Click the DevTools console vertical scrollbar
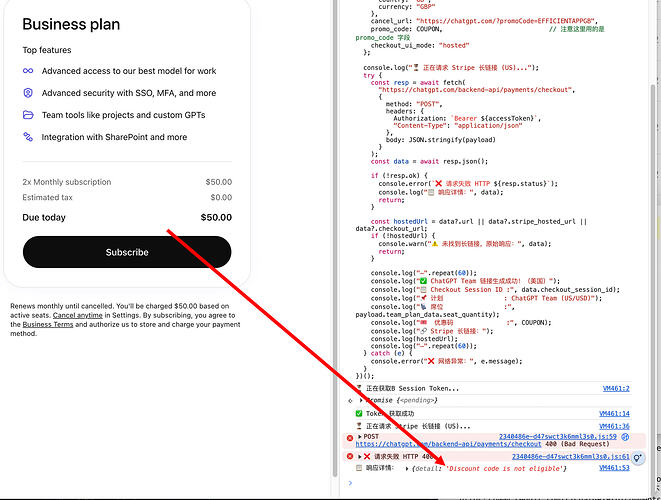The width and height of the screenshot is (661, 500). coord(652,249)
